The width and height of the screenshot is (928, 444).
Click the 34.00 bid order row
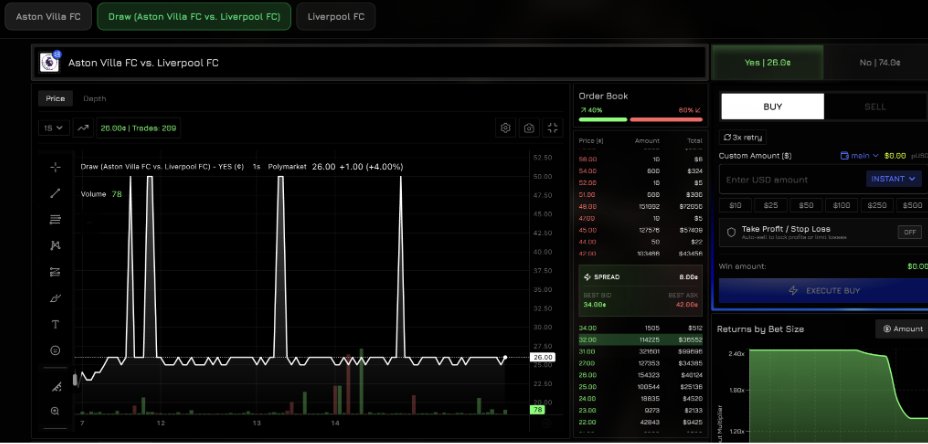coord(640,328)
